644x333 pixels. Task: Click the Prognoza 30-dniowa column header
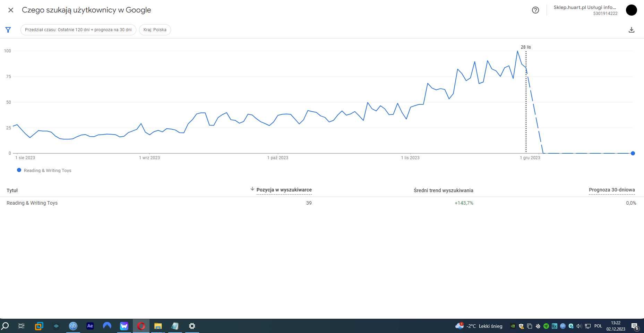click(612, 190)
